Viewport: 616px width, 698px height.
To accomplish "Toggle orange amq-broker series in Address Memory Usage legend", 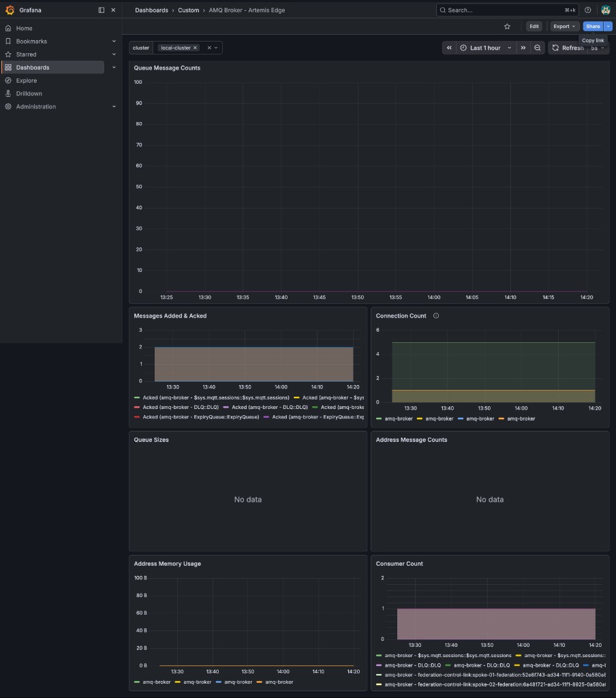I will click(279, 682).
